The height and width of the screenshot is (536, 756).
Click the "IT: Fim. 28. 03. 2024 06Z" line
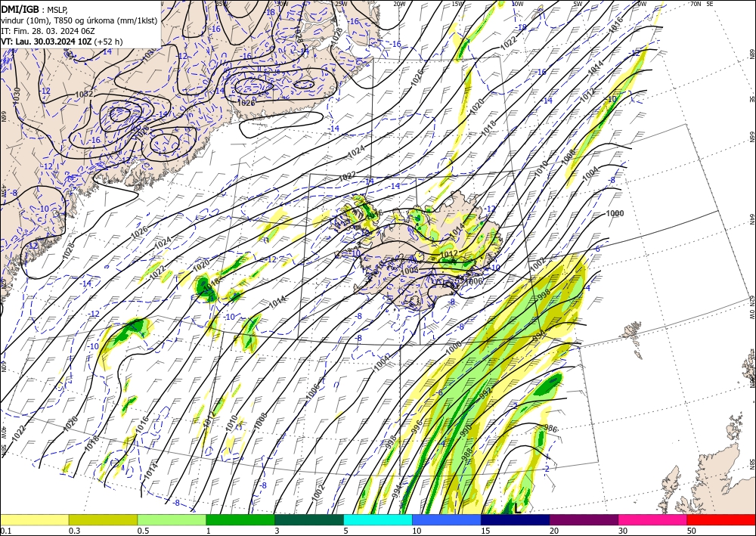[x=47, y=31]
